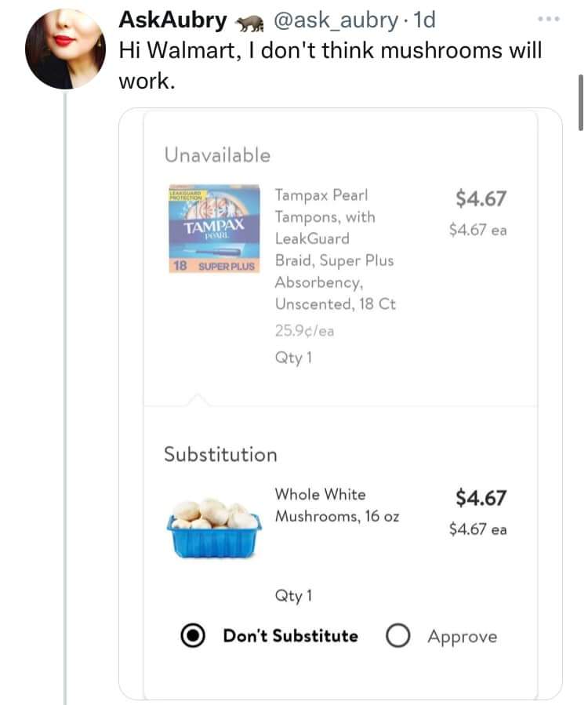The width and height of the screenshot is (588, 705).
Task: Click the Don't Substitute label text
Action: 290,637
